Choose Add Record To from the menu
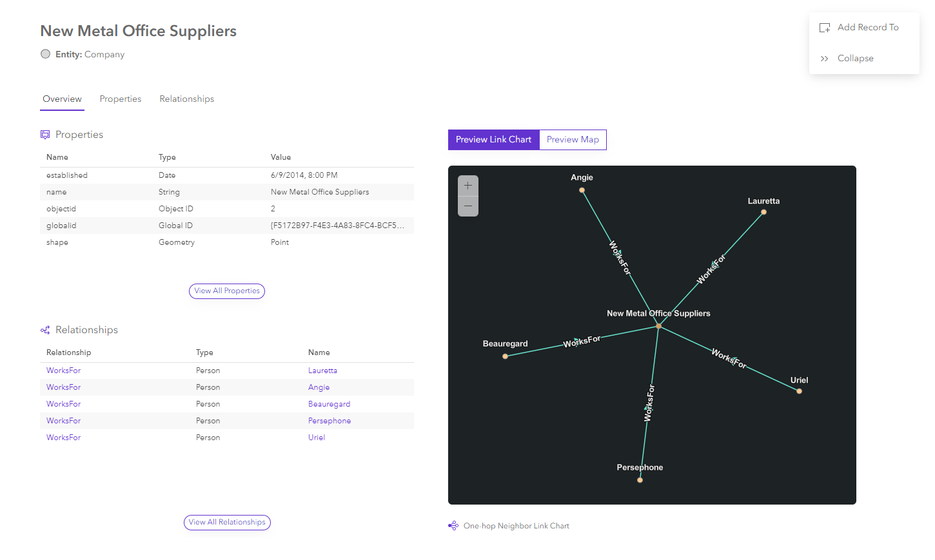Viewport: 935px width, 560px height. tap(867, 27)
